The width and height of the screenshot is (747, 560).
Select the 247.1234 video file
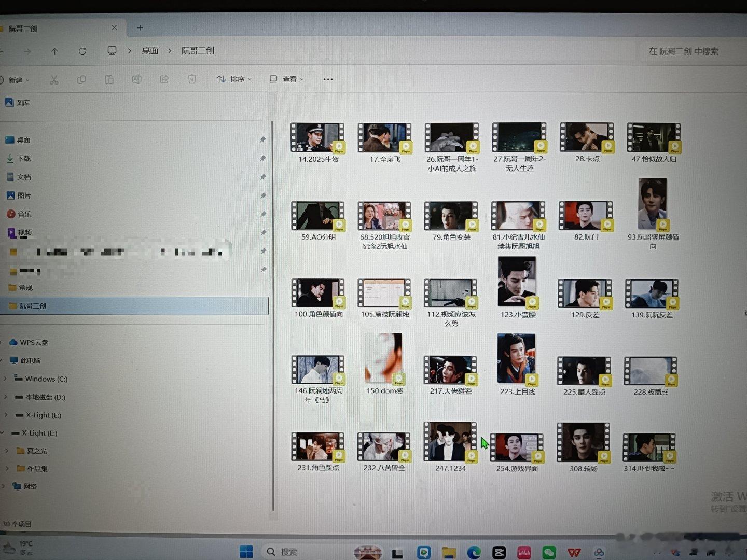click(x=450, y=446)
